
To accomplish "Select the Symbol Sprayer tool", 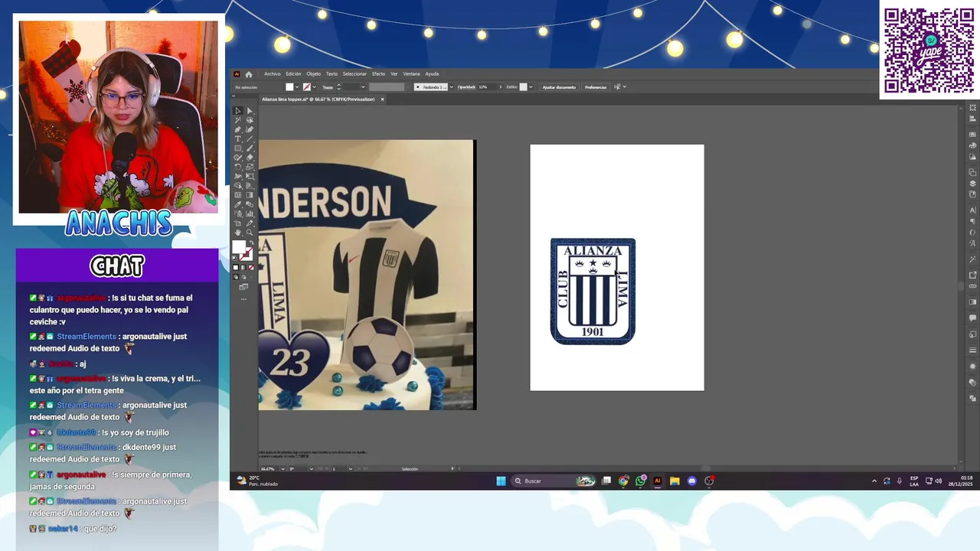I will pyautogui.click(x=237, y=214).
